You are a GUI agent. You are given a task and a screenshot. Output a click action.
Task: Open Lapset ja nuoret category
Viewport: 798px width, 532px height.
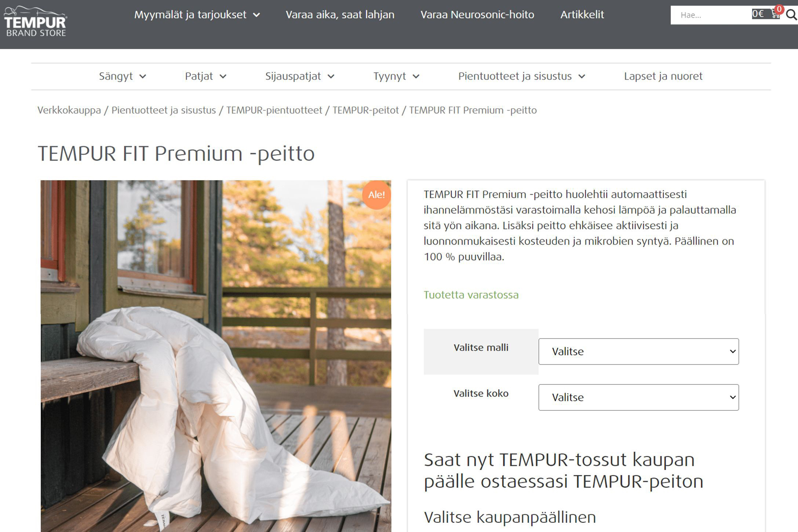663,76
